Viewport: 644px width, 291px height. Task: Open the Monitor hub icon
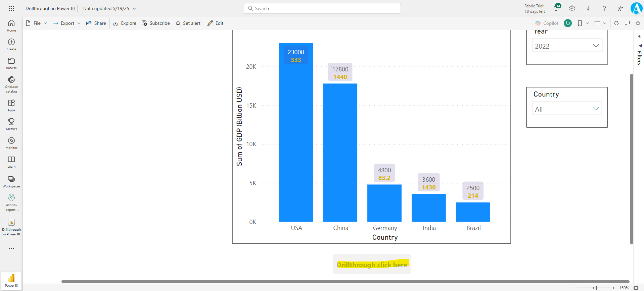11,143
